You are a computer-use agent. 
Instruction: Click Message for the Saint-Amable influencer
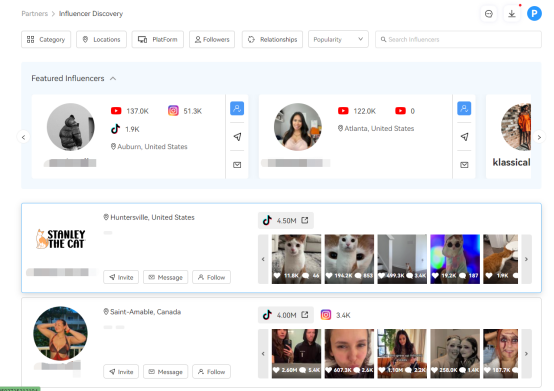coord(165,372)
